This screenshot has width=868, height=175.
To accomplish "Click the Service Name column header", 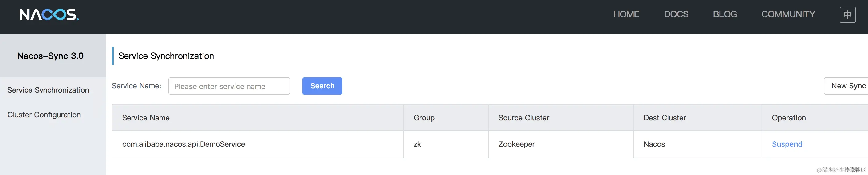I will (146, 118).
